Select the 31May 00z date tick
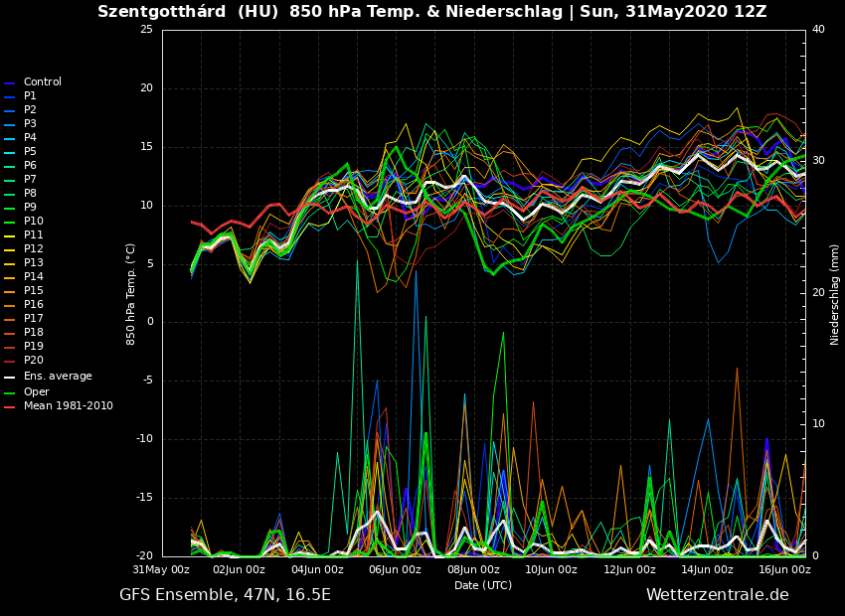 pos(161,569)
